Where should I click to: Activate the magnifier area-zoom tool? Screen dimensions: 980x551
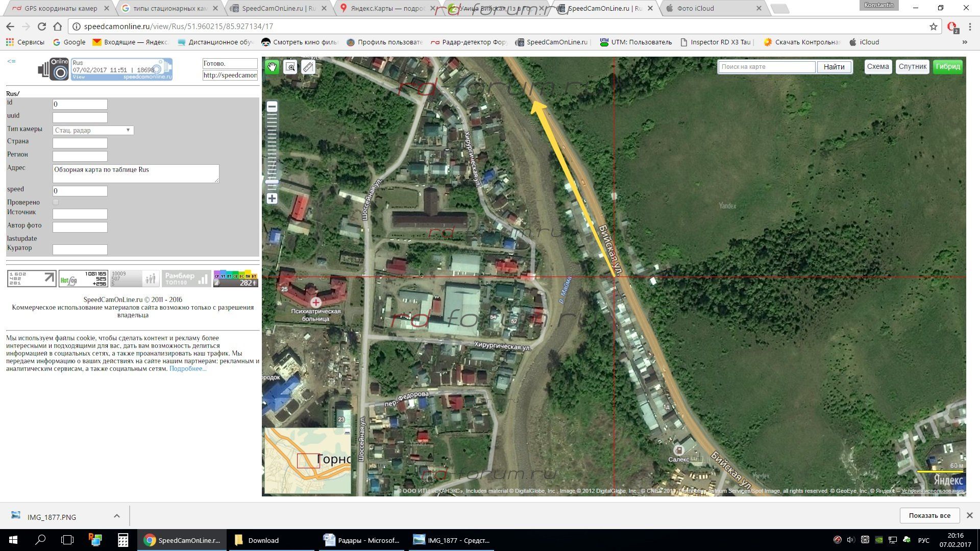(290, 67)
